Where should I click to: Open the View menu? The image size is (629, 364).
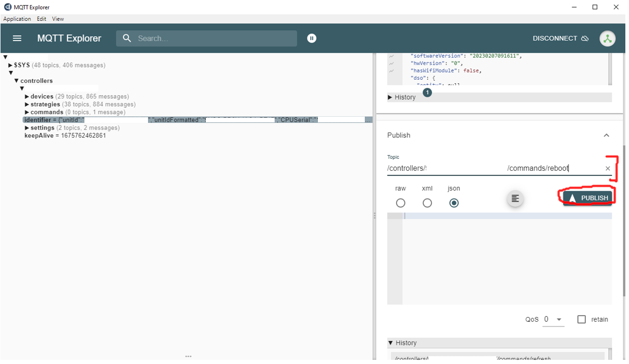58,19
